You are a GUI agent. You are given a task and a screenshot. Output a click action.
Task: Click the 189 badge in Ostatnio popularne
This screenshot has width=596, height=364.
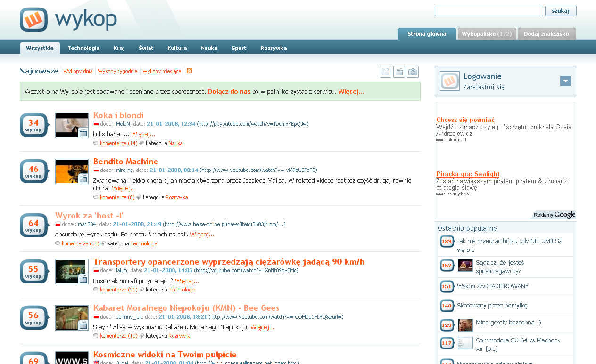point(447,242)
